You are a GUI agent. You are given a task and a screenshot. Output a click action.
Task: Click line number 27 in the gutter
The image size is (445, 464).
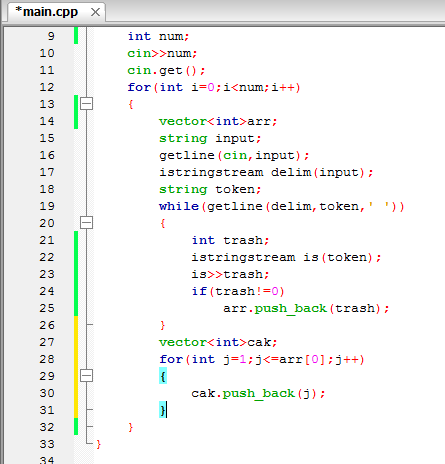tap(47, 342)
